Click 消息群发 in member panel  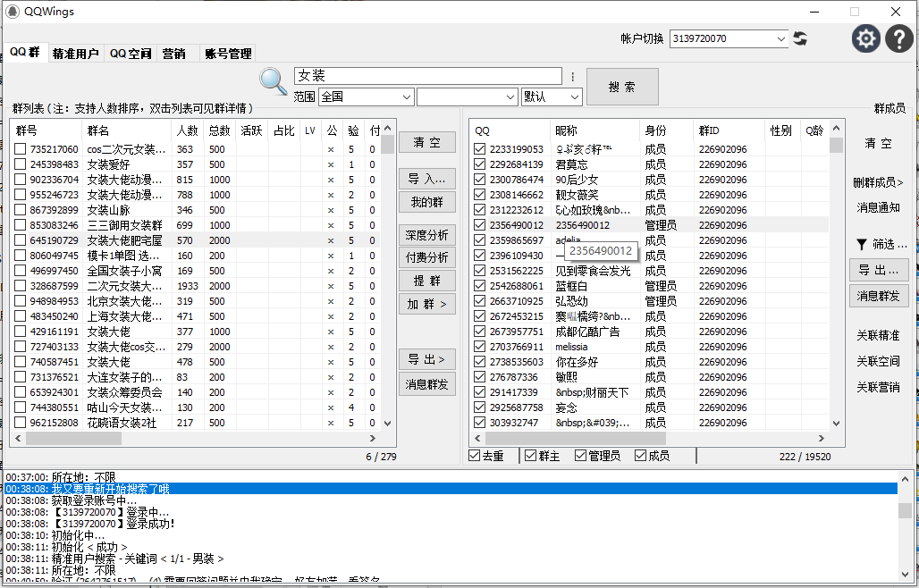coord(879,296)
